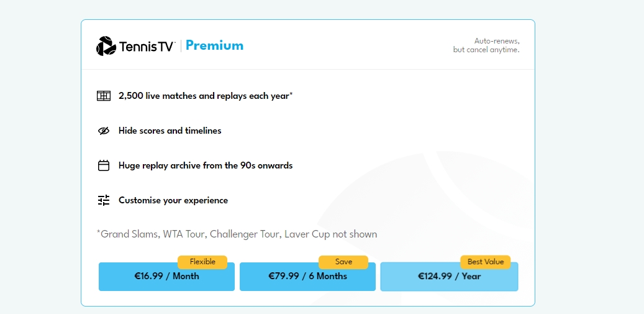Click the blue Premium heading
The width and height of the screenshot is (644, 314).
tap(214, 45)
